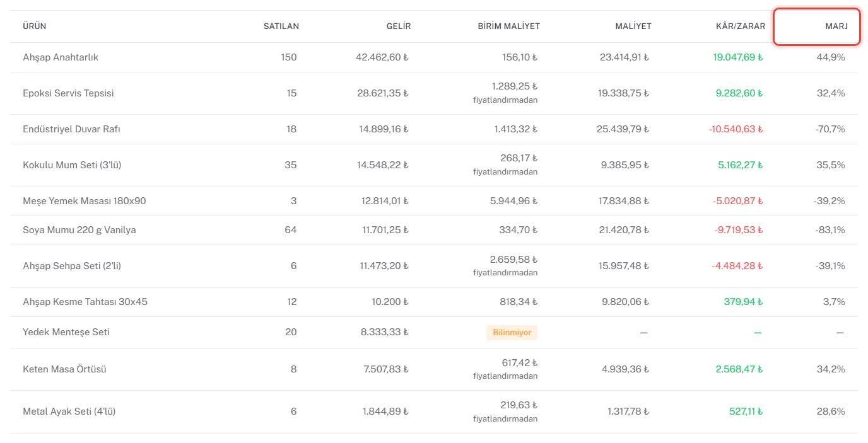The width and height of the screenshot is (868, 443).
Task: Click the -10.540,63 ₺ loss value
Action: 736,129
